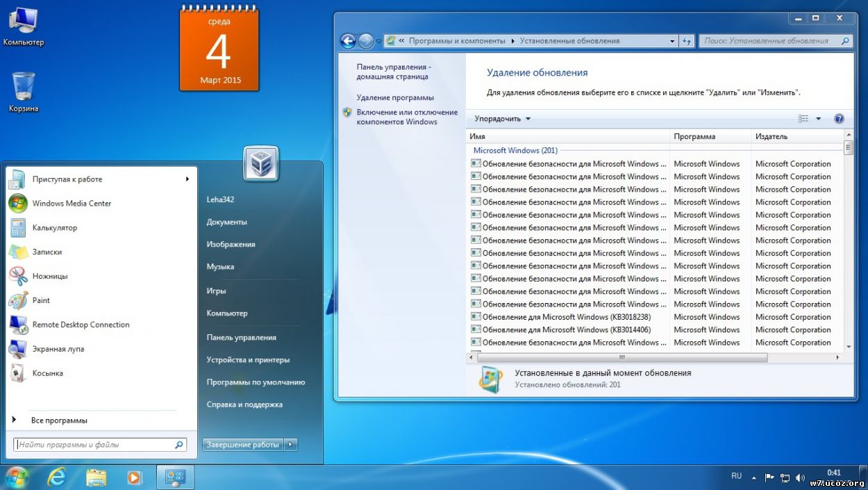868x490 pixels.
Task: Open the address bar history dropdown
Action: click(672, 41)
